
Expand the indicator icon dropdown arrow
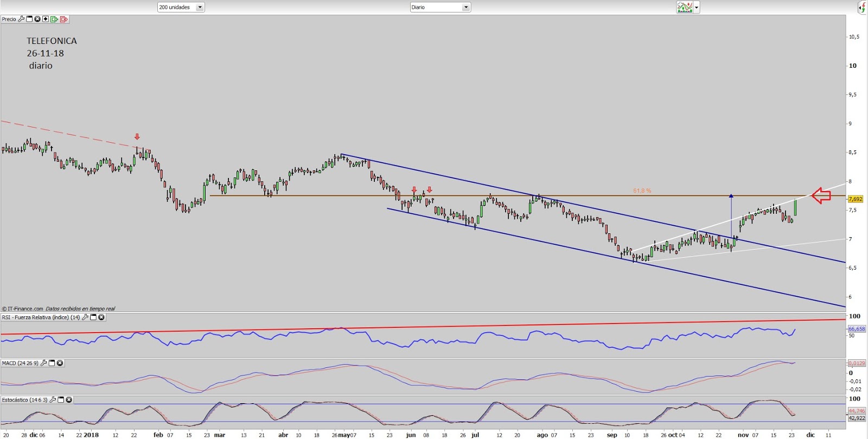[x=697, y=8]
